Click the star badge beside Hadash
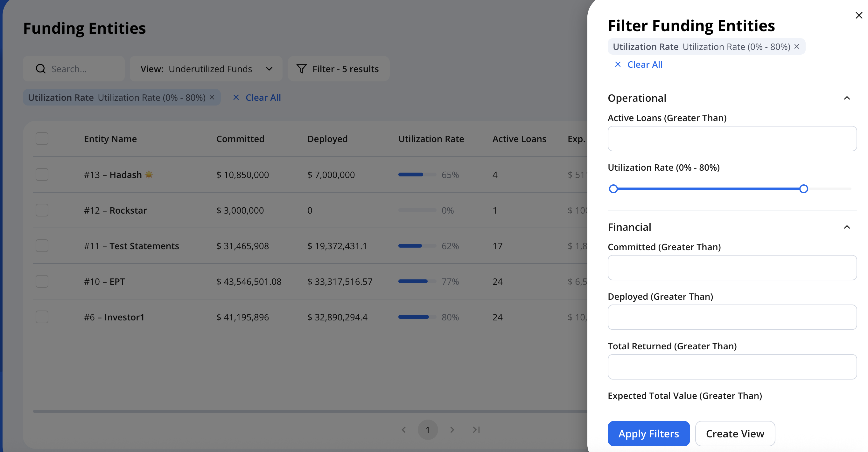The height and width of the screenshot is (452, 868). pyautogui.click(x=149, y=175)
